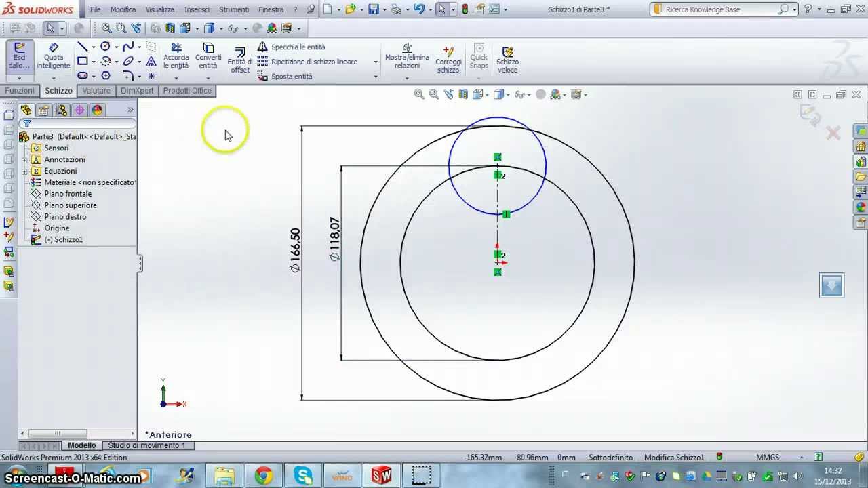This screenshot has height=488, width=868.
Task: Exit the sketch with Esci dallo schizzo
Action: point(19,56)
